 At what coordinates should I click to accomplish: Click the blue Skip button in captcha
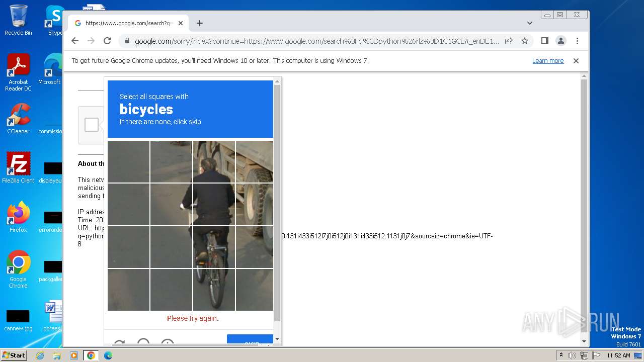point(250,340)
